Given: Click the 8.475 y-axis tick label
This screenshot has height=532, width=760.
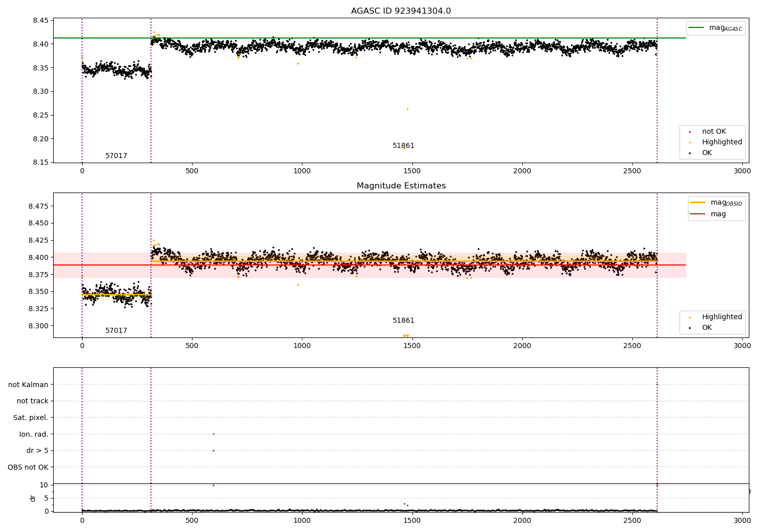Looking at the screenshot, I should (39, 206).
